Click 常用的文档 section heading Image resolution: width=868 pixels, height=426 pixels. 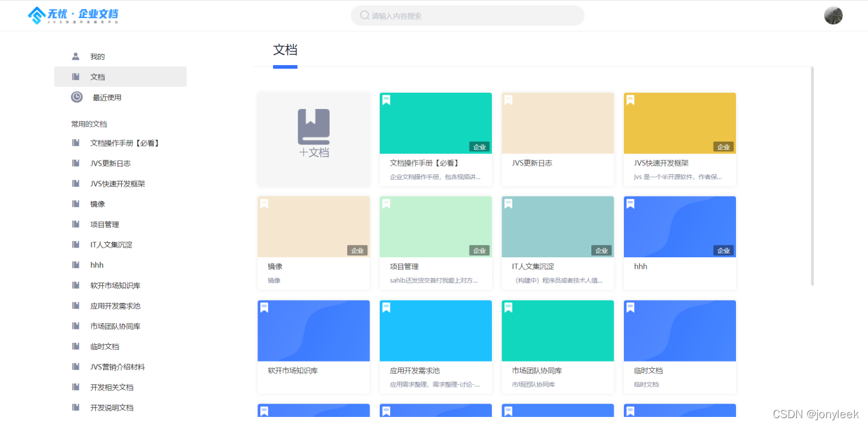(89, 124)
